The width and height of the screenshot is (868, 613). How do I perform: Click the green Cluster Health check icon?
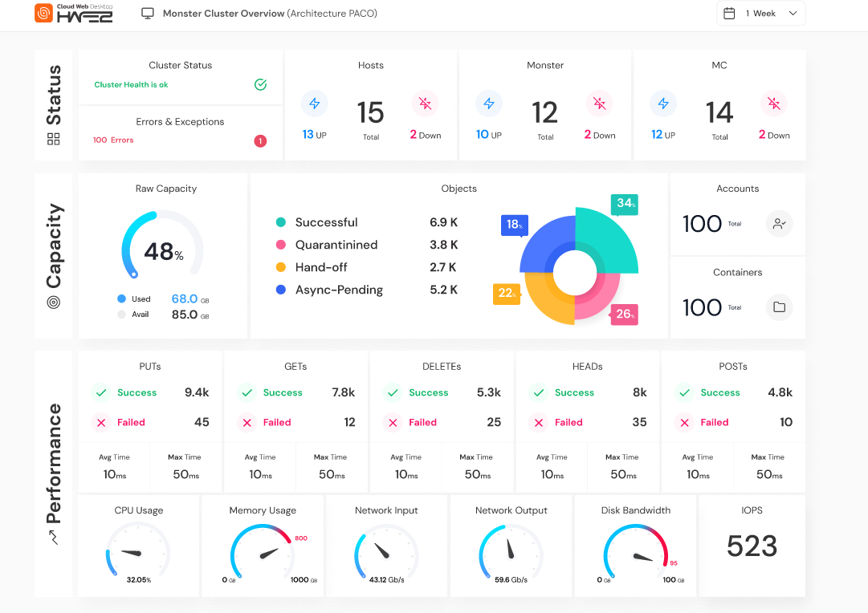point(260,84)
